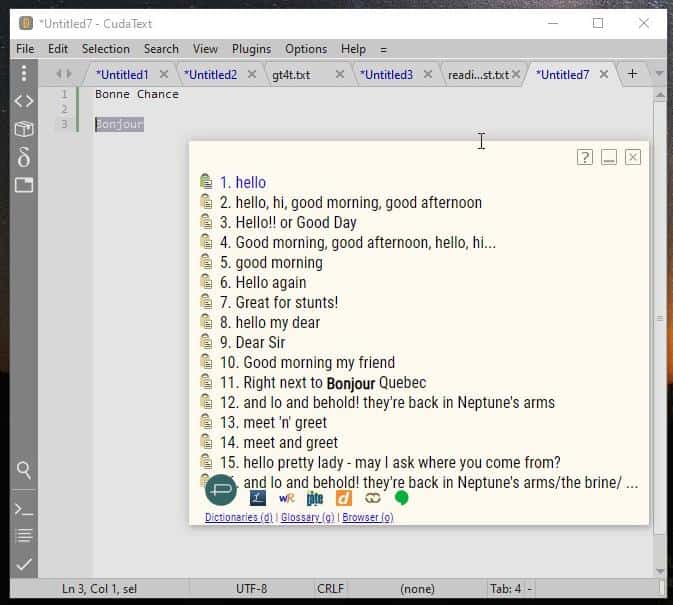Click the orange d dictionary icon

coord(344,498)
